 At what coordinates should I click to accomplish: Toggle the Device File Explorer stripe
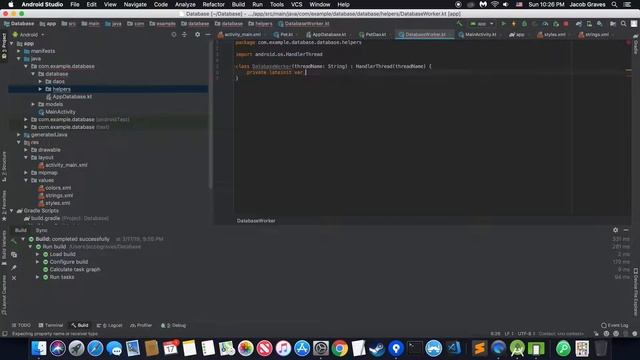tap(636, 291)
